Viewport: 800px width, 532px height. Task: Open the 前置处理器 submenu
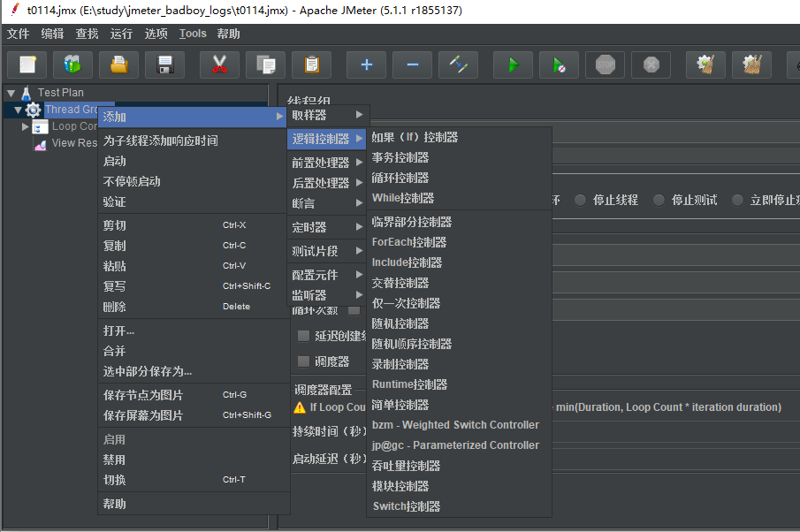327,163
